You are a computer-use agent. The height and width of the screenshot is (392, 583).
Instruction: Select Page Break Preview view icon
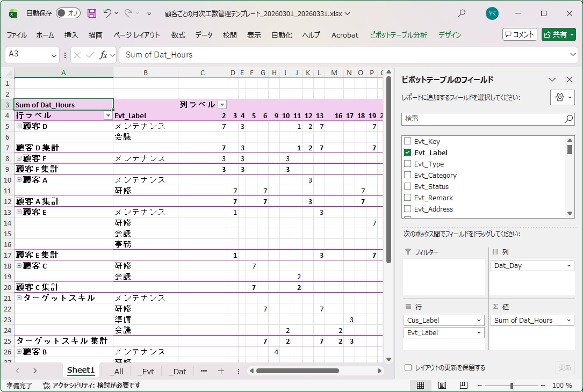pyautogui.click(x=463, y=386)
